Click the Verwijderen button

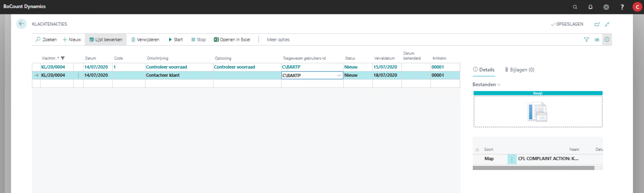point(145,40)
